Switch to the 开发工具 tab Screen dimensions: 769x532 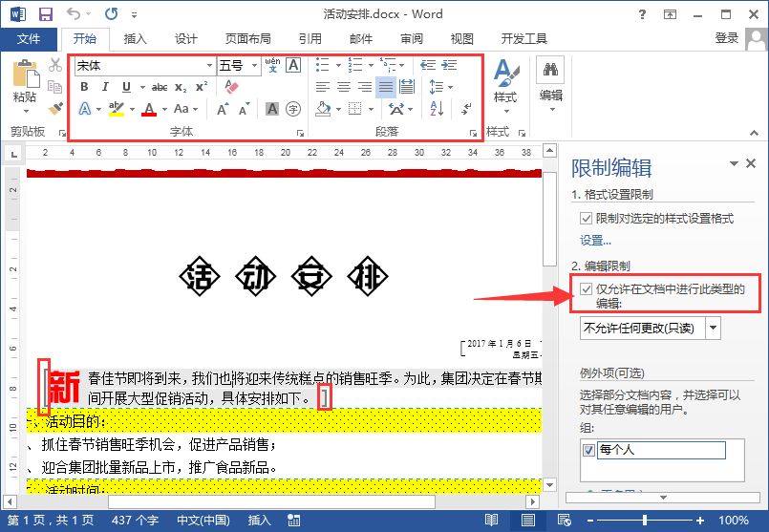(x=523, y=39)
